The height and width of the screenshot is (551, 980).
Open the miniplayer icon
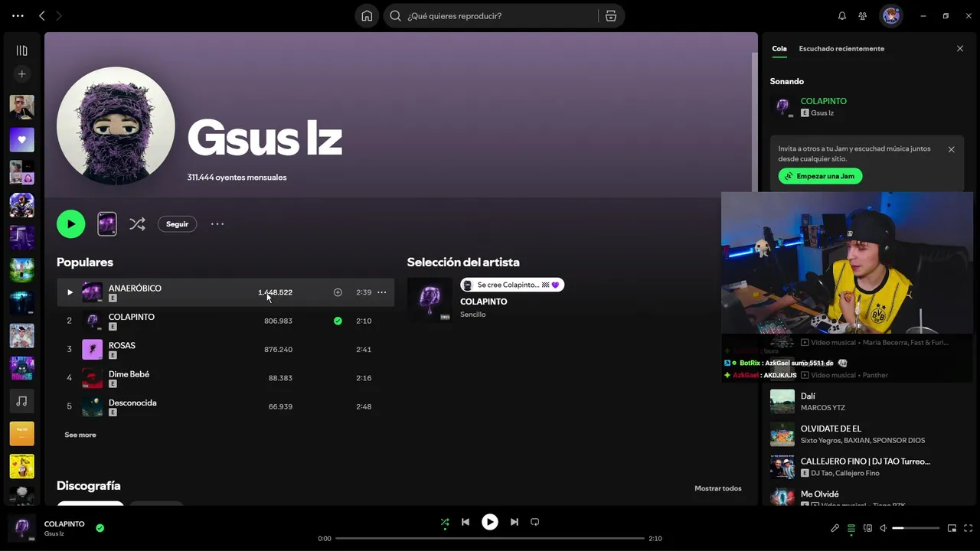(x=952, y=528)
